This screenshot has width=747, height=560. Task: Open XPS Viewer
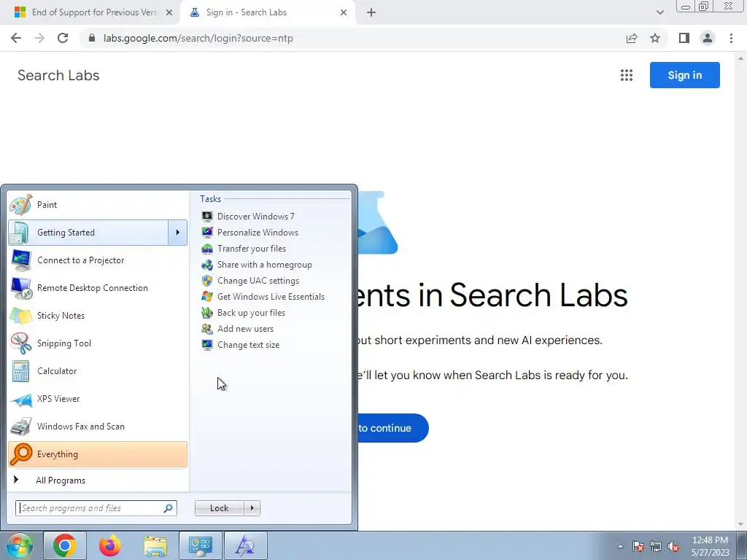tap(98, 399)
